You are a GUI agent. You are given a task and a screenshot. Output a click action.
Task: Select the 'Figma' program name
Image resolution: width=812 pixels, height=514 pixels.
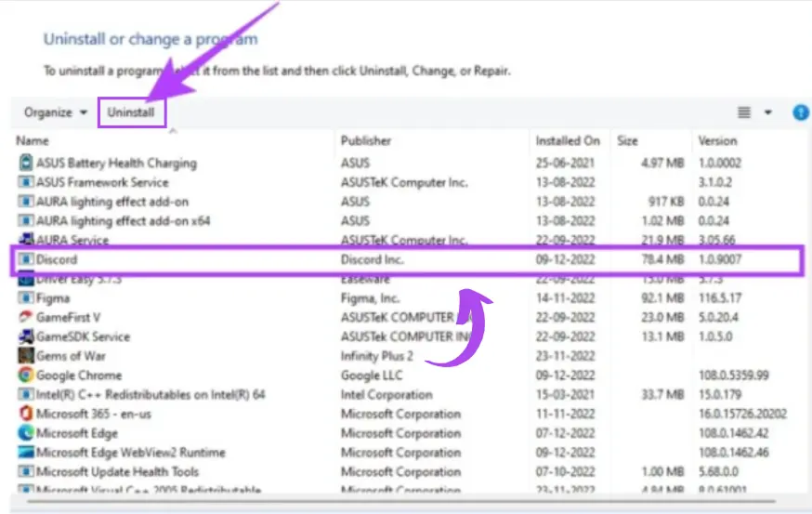pyautogui.click(x=53, y=298)
